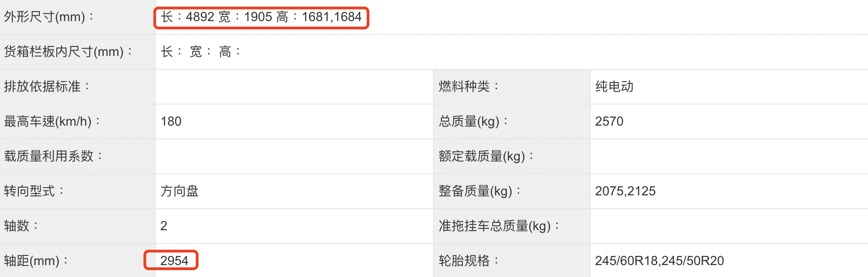Screen dimensions: 868x277
Task: Click the 额定载质量(kg) label
Action: coord(486,156)
